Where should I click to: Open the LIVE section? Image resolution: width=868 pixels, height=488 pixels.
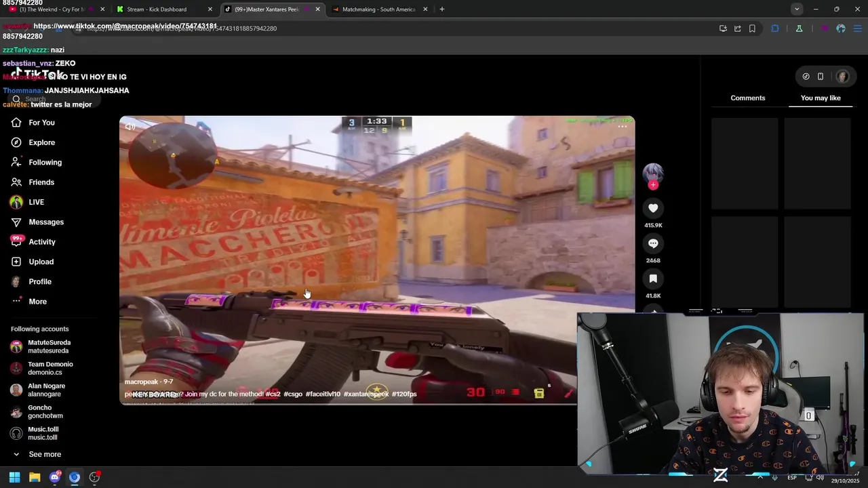(x=37, y=202)
